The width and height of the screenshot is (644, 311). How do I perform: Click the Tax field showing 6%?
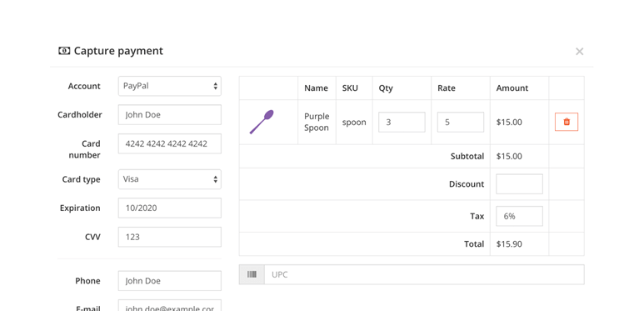click(x=519, y=216)
